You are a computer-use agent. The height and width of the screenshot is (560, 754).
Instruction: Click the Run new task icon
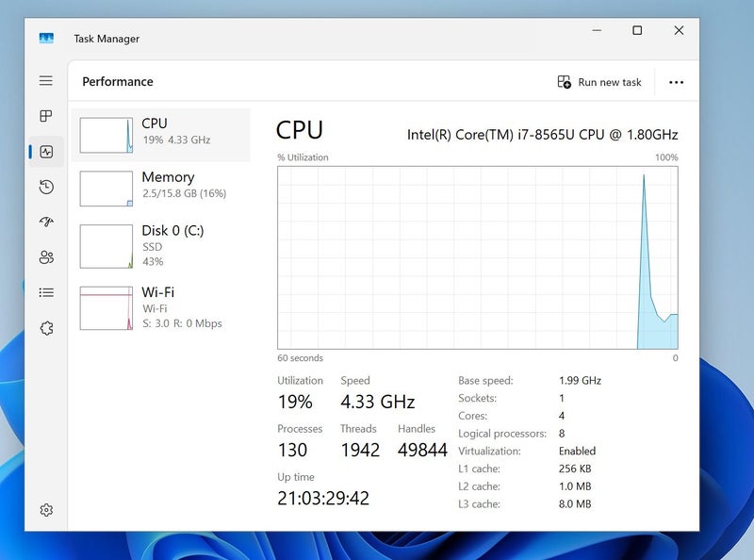tap(564, 82)
